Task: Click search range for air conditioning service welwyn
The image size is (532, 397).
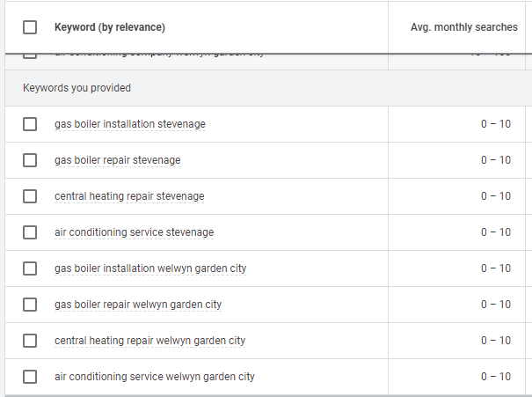Action: point(495,377)
